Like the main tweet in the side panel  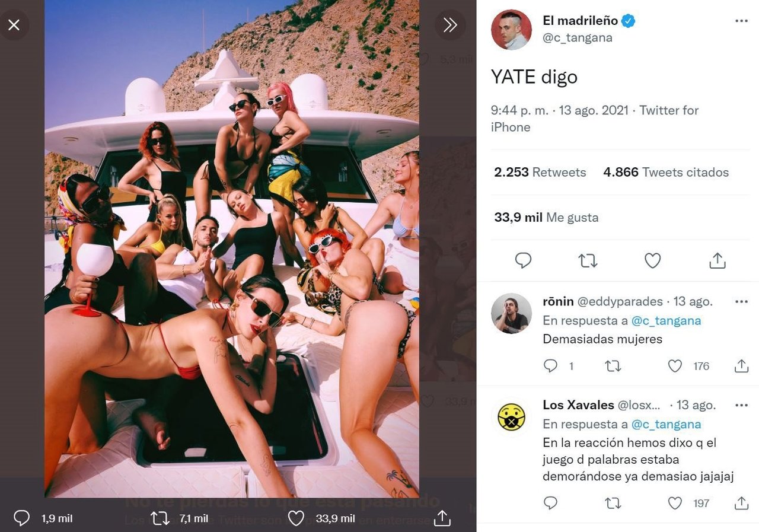(x=652, y=260)
